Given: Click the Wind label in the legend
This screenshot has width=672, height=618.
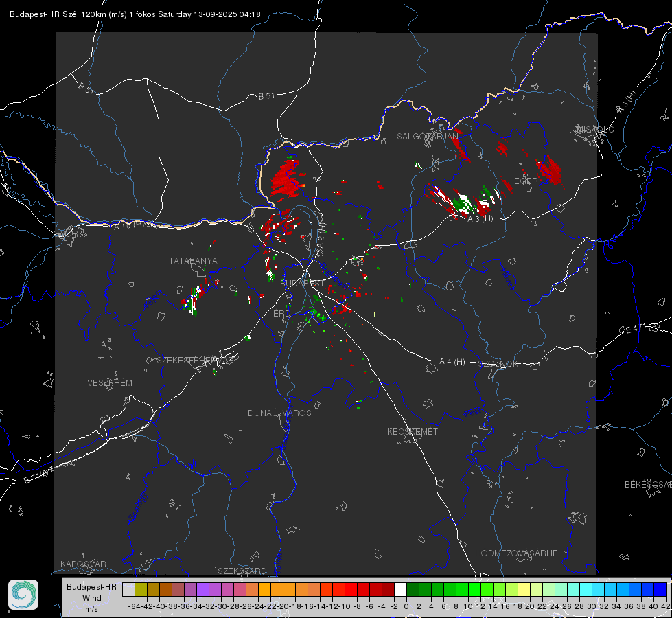Looking at the screenshot, I should click(92, 598).
